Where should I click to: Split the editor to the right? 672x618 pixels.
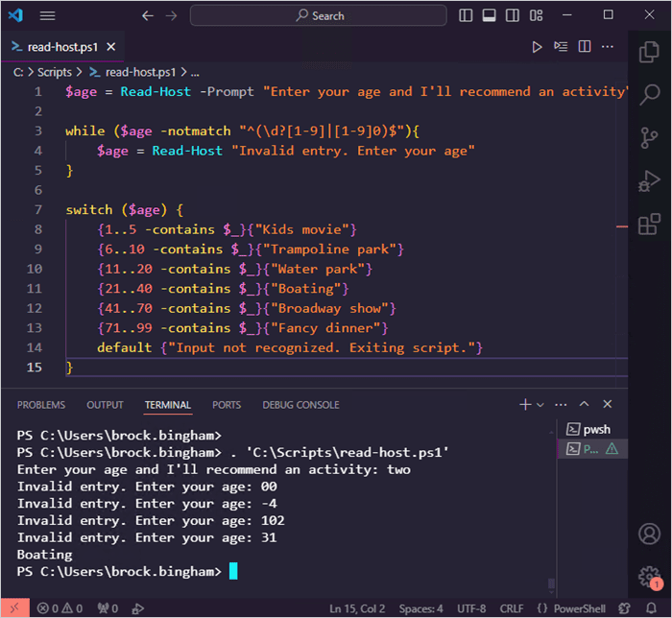click(x=585, y=46)
